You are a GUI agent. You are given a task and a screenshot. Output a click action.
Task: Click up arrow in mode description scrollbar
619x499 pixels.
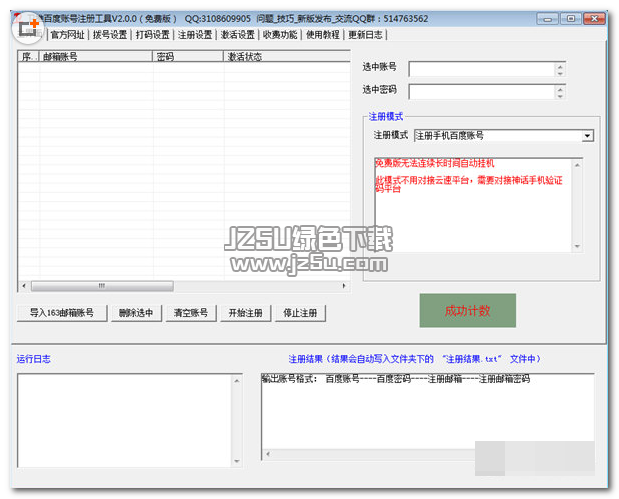click(x=577, y=165)
